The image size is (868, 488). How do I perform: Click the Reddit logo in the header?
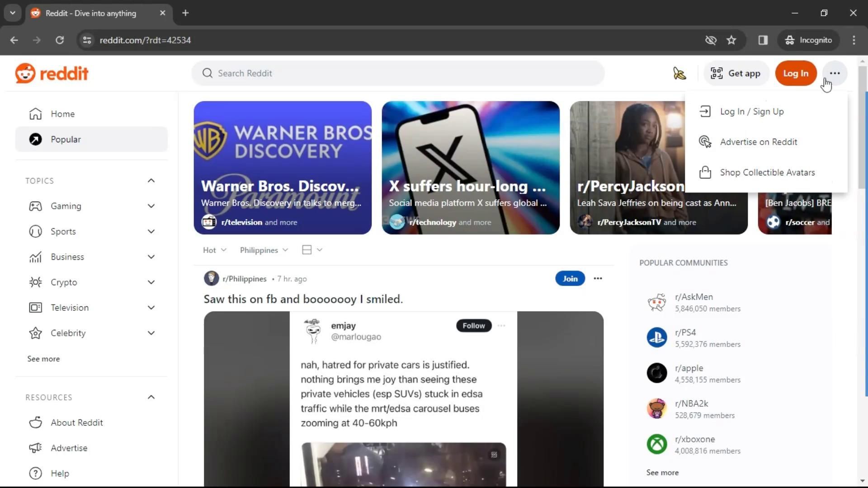52,73
